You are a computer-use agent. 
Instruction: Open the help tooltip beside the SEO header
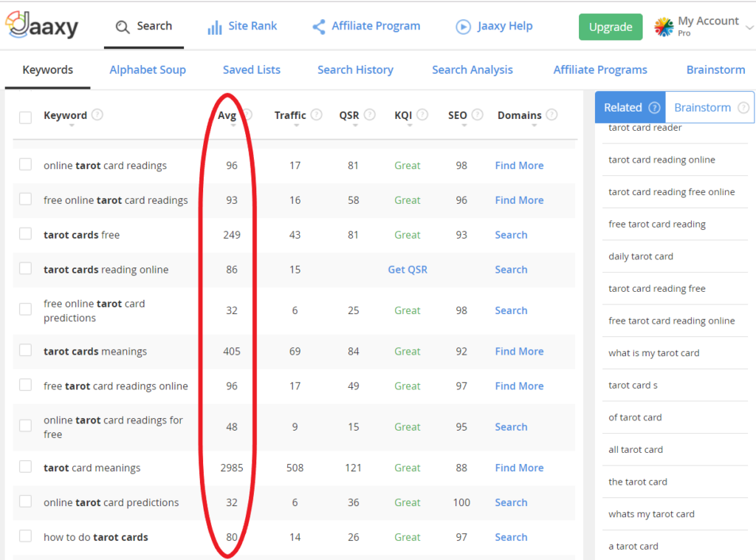pos(478,115)
